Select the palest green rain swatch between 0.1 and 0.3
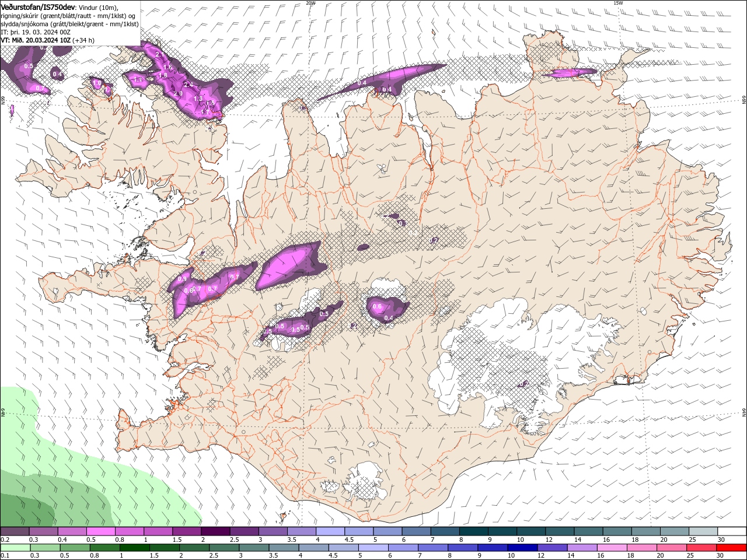This screenshot has height=560, width=747. [15, 548]
